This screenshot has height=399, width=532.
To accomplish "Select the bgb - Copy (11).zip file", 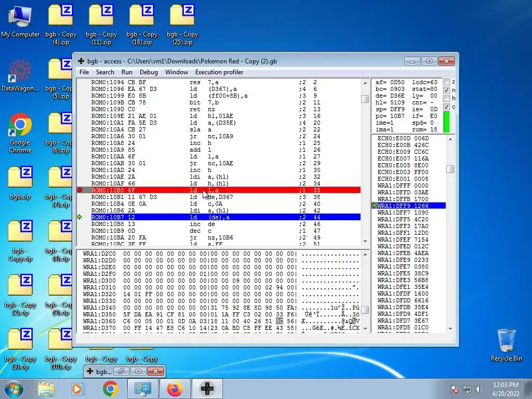I will pos(101,24).
